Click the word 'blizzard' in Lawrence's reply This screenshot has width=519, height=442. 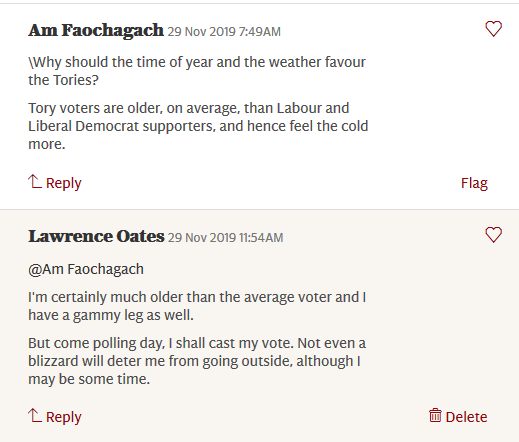coord(53,361)
